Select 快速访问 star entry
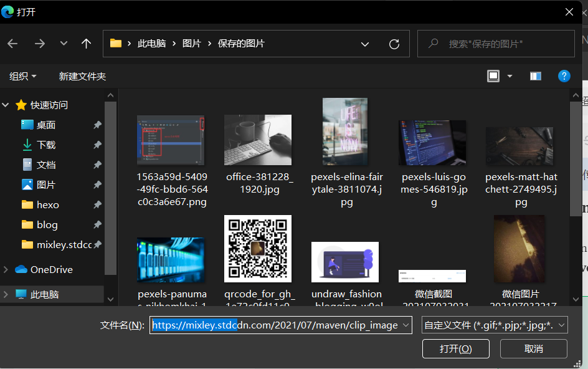The width and height of the screenshot is (588, 369). pyautogui.click(x=41, y=105)
